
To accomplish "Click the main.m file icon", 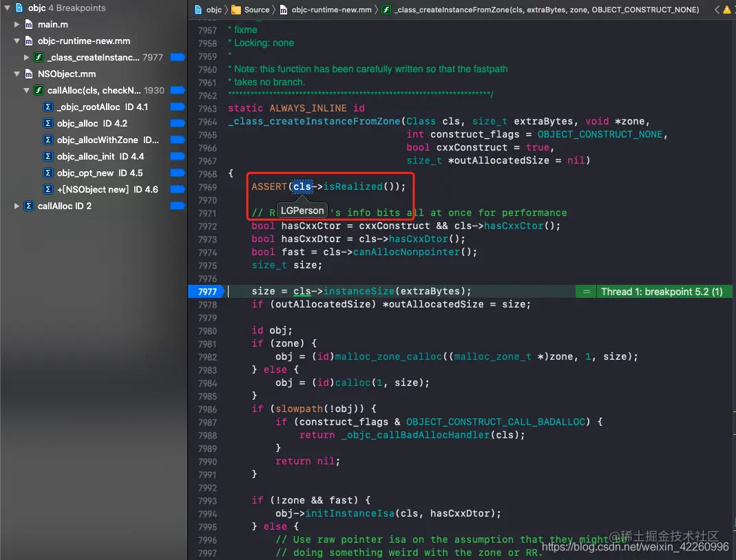I will point(29,24).
